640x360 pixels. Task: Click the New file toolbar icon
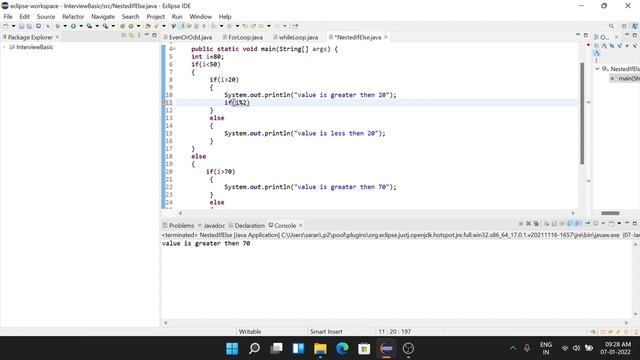6,26
